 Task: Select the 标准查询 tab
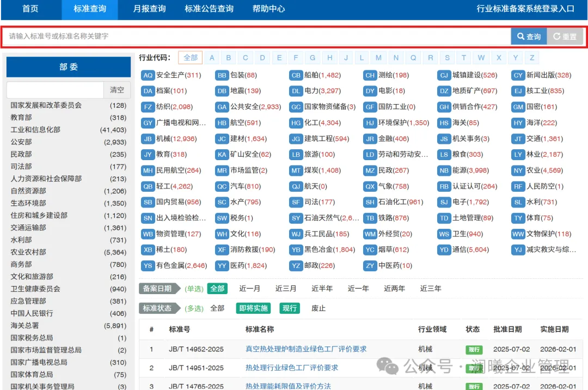click(90, 9)
